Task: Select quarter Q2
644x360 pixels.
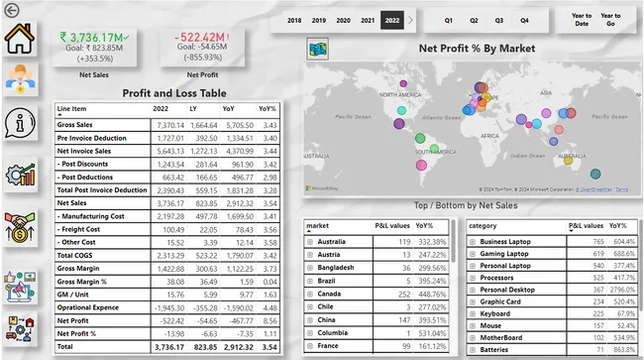Action: pyautogui.click(x=474, y=20)
